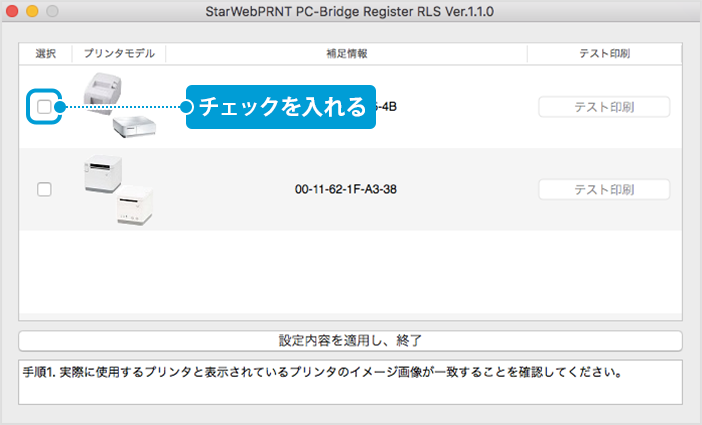Viewport: 702px width, 425px height.
Task: Click テスト印刷 button for 00-11-62-1F-A3-38
Action: point(604,189)
